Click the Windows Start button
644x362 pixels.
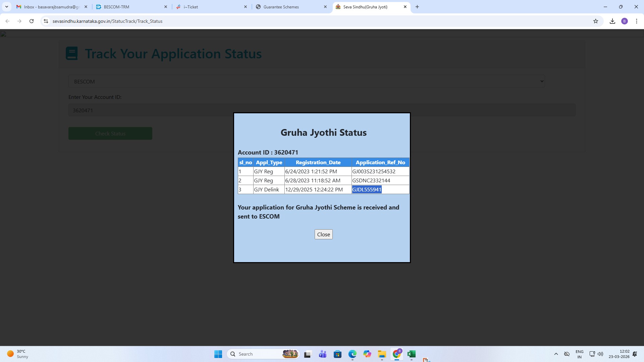(x=218, y=354)
